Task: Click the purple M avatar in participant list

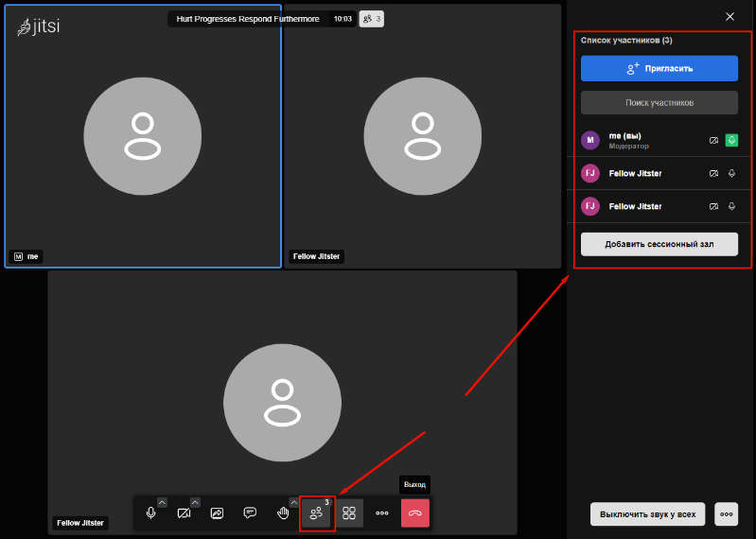Action: [x=590, y=140]
